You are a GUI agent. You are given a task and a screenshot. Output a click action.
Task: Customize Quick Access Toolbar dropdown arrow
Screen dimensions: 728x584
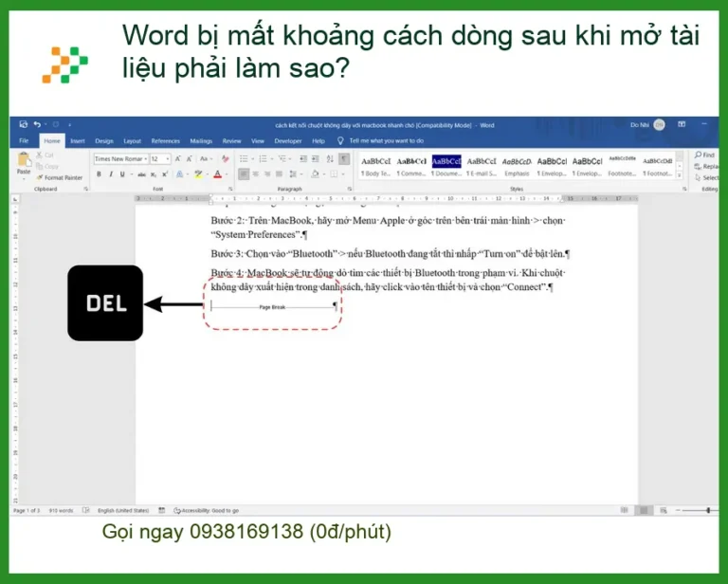69,125
